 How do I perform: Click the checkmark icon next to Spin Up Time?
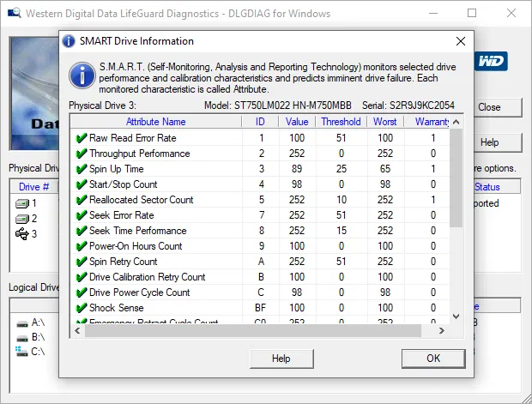click(82, 169)
